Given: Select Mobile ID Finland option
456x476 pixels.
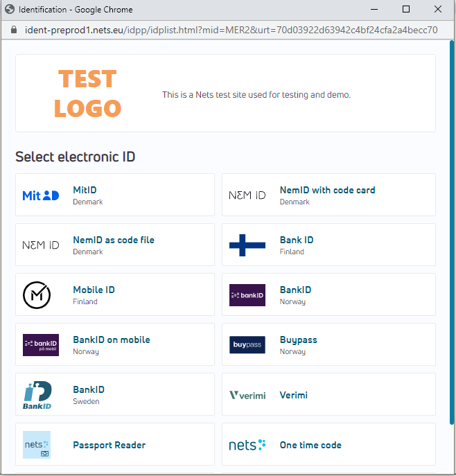Looking at the screenshot, I should click(115, 294).
